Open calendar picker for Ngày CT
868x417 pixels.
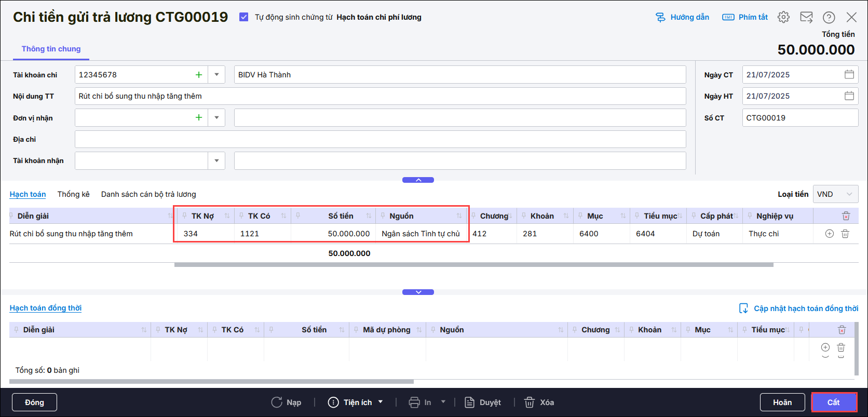[x=849, y=75]
